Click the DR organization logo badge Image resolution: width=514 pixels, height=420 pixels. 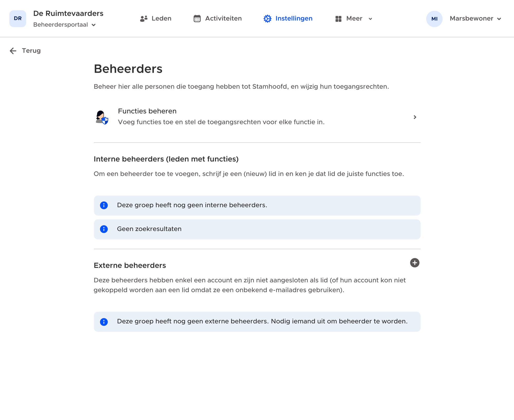point(18,18)
